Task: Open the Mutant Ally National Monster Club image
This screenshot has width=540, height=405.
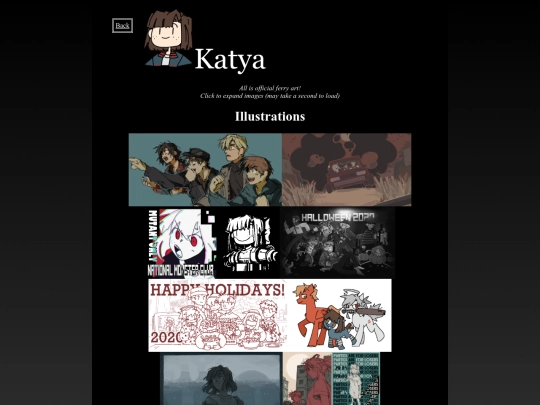Action: point(183,243)
